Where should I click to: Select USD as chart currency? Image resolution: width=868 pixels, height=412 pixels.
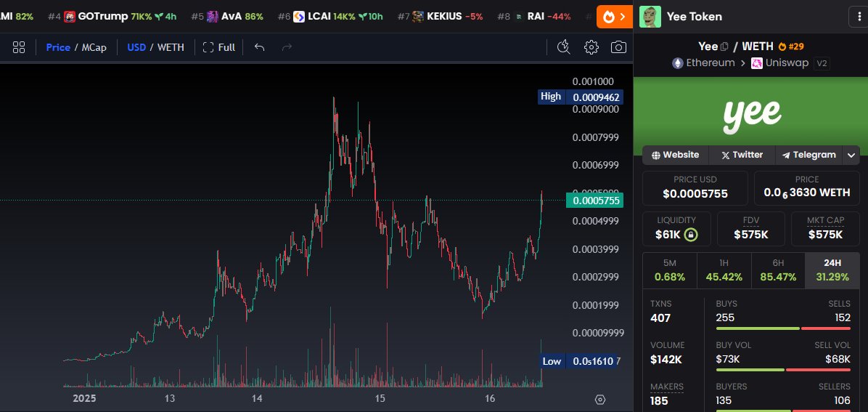(136, 47)
